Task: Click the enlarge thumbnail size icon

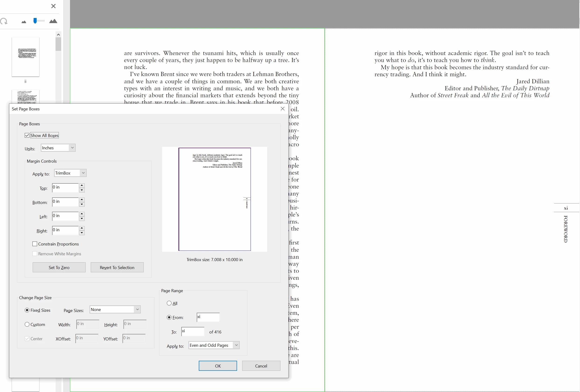Action: pyautogui.click(x=53, y=21)
